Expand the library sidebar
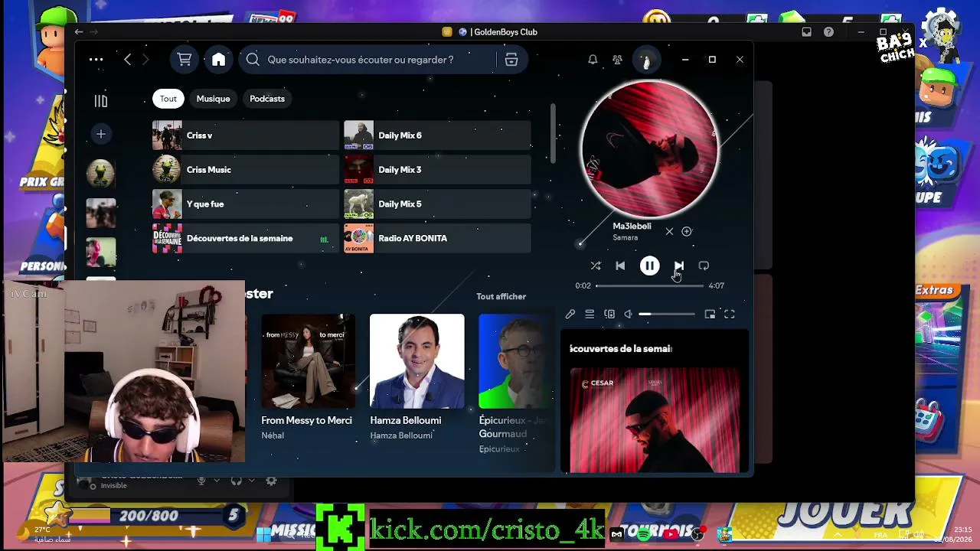The image size is (980, 551). [100, 101]
